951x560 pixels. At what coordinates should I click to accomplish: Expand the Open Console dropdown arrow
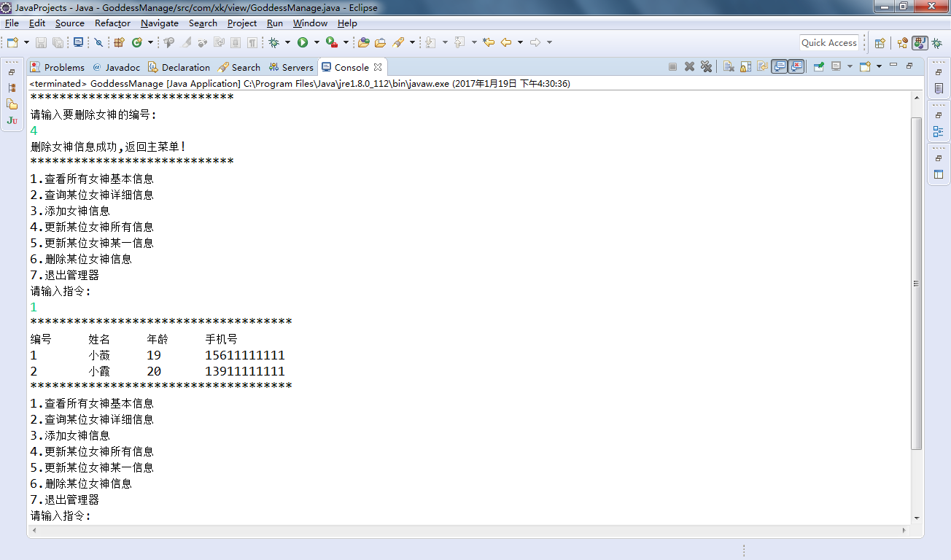click(x=879, y=66)
